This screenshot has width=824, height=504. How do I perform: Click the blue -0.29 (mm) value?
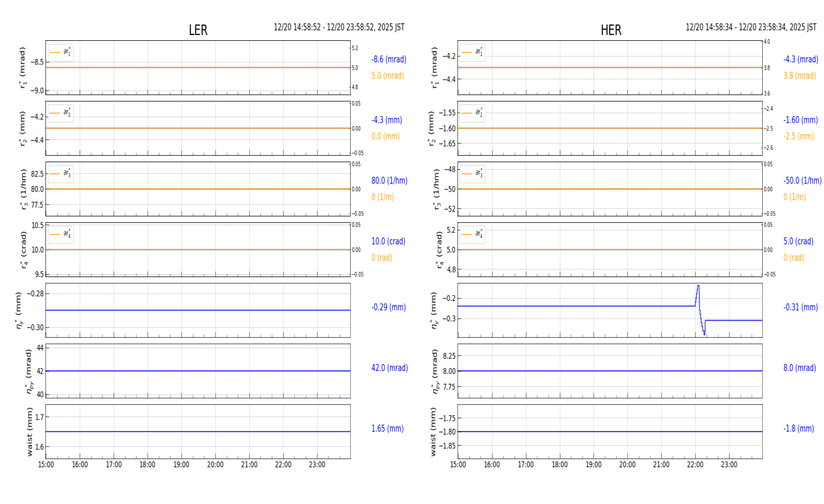389,307
